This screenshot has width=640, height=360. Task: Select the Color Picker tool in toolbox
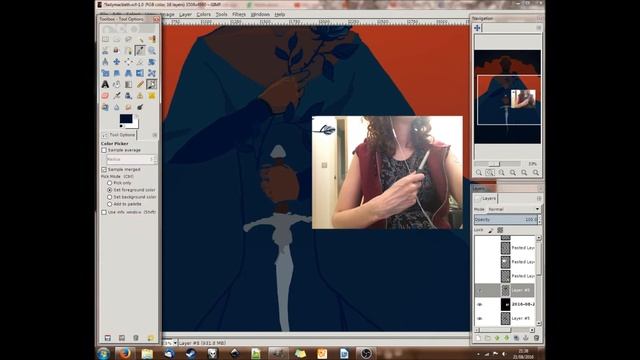click(x=140, y=51)
